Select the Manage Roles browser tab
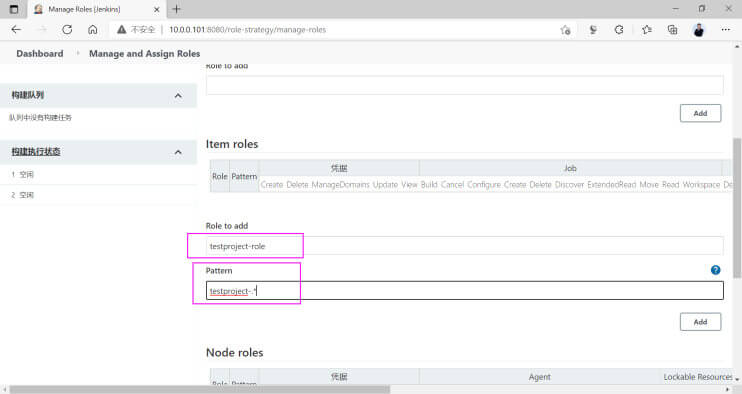Image resolution: width=742 pixels, height=394 pixels. coord(97,9)
